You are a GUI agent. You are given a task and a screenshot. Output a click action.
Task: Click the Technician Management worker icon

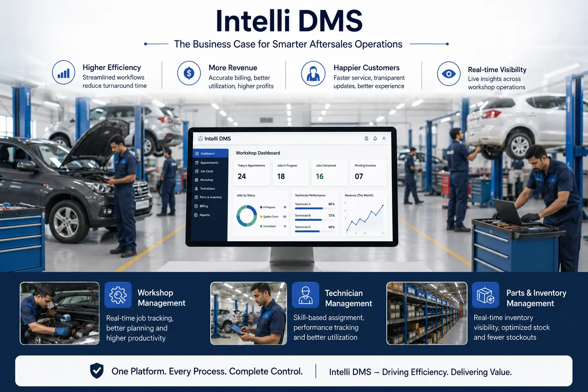305,295
